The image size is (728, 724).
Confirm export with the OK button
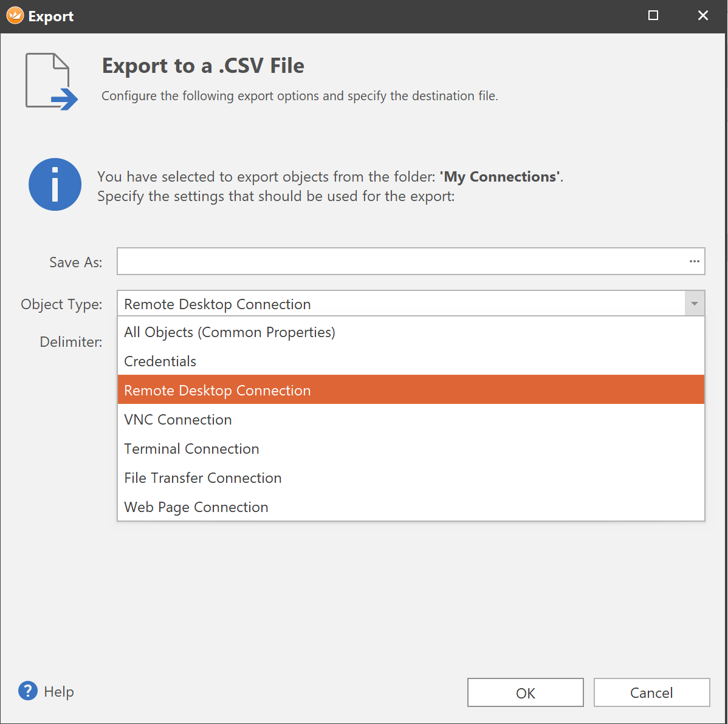525,692
